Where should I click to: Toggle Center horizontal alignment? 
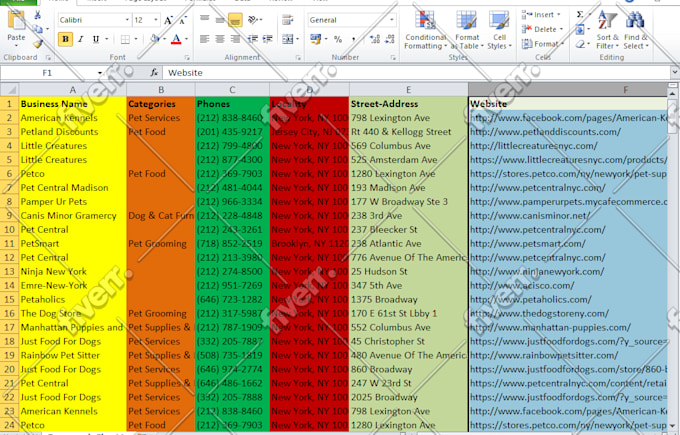tap(220, 39)
